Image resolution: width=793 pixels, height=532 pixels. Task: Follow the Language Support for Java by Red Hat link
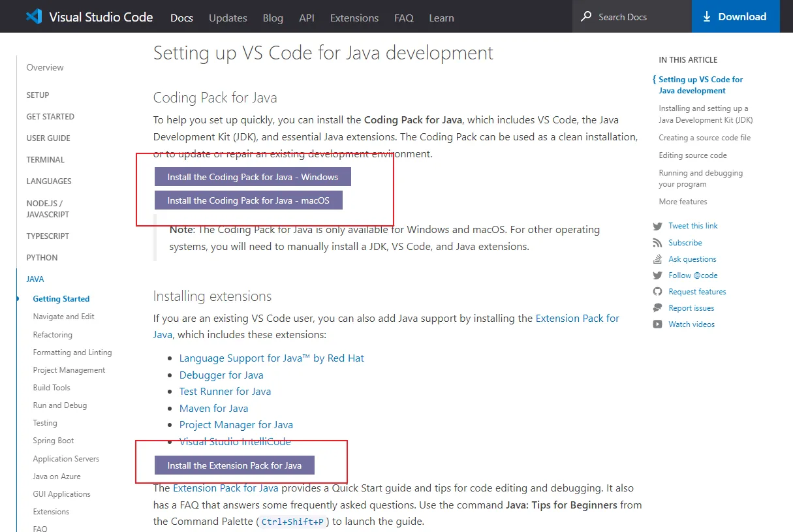[x=272, y=358]
